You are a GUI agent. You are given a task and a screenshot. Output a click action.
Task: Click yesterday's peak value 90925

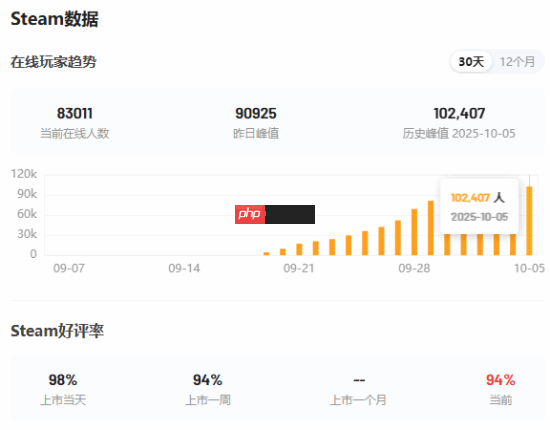coord(256,113)
